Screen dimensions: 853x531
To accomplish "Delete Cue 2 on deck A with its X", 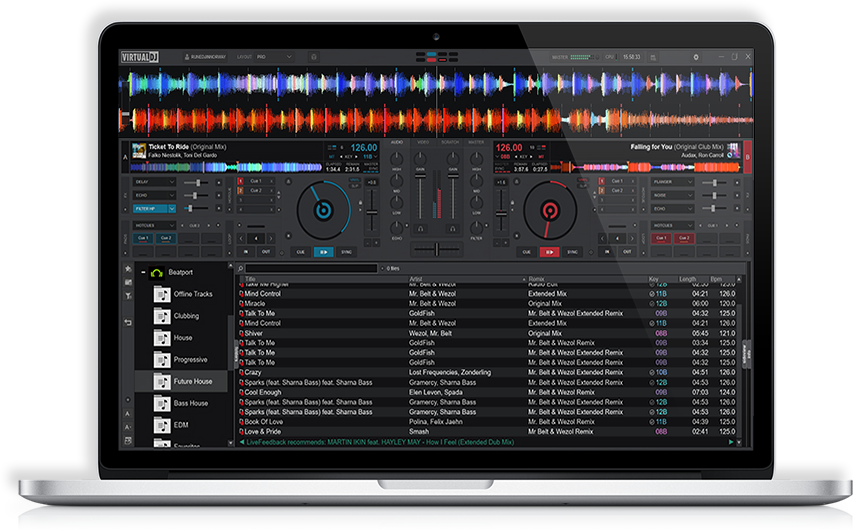I will 271,190.
